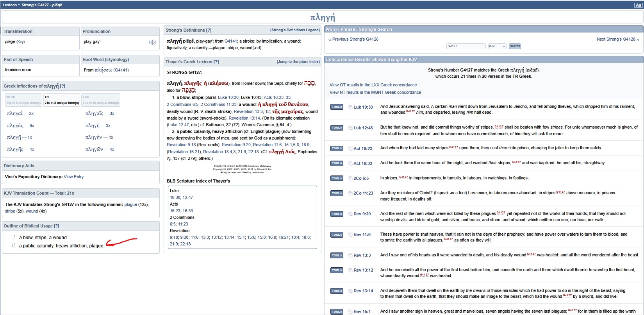The height and width of the screenshot is (315, 644).
Task: Select the inflection πληγαῖς — 3x
Action: tap(100, 113)
